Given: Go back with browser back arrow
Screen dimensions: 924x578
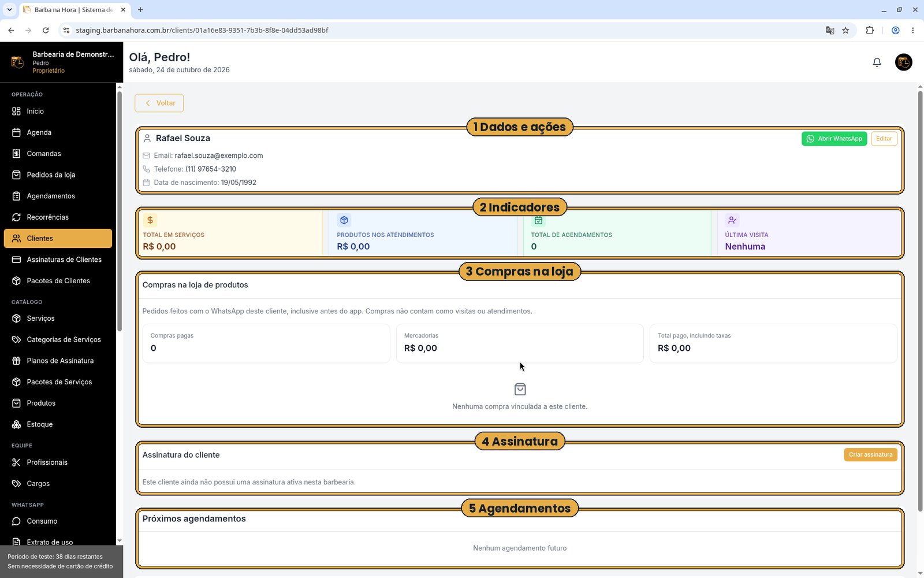Looking at the screenshot, I should 11,30.
